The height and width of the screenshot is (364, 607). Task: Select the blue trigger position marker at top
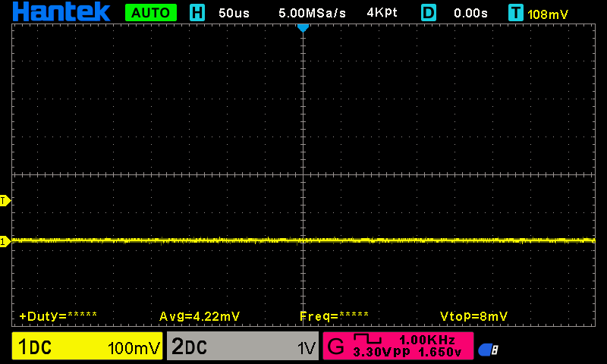303,27
